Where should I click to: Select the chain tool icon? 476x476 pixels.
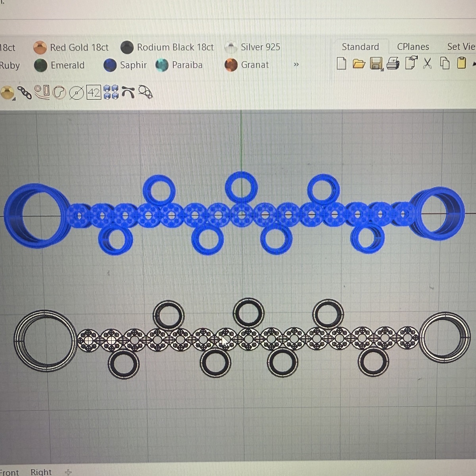(x=25, y=93)
